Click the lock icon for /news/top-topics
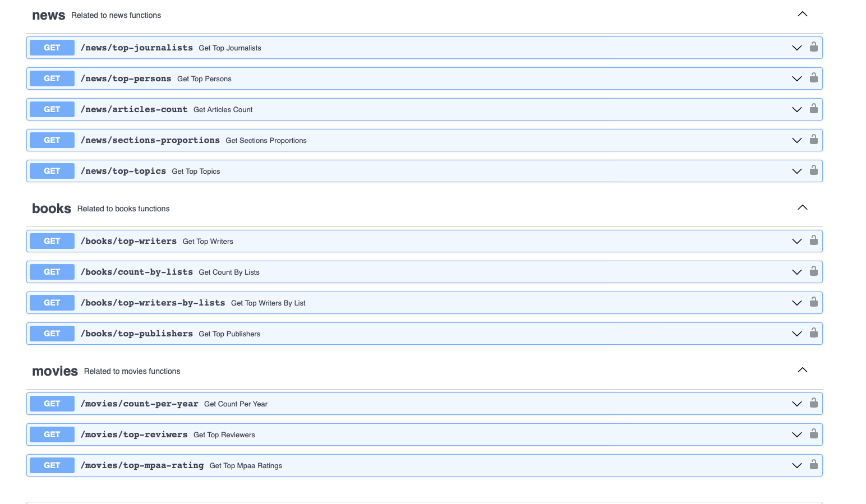This screenshot has height=504, width=866. click(813, 170)
